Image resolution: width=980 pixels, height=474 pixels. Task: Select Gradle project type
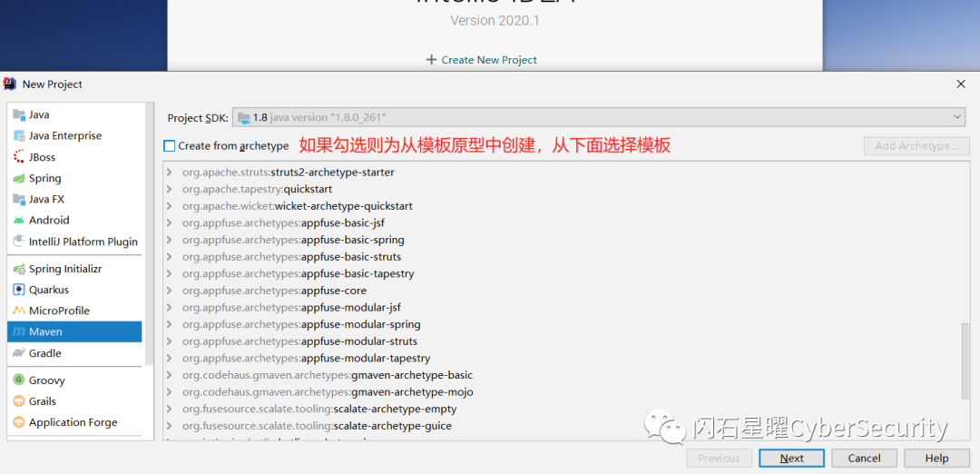[x=74, y=353]
